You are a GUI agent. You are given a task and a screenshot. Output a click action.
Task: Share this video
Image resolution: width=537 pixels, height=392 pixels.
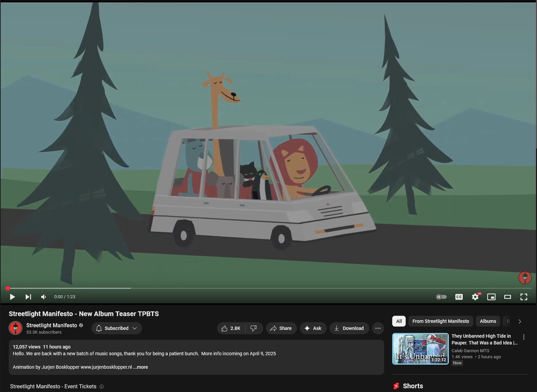point(281,328)
